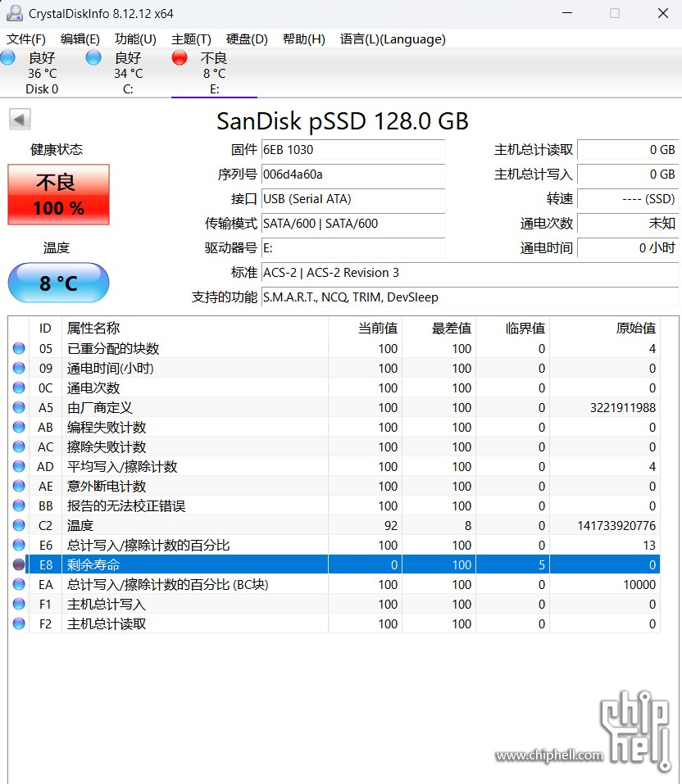
Task: Select the A5 由厂商定义 row
Action: pos(334,407)
